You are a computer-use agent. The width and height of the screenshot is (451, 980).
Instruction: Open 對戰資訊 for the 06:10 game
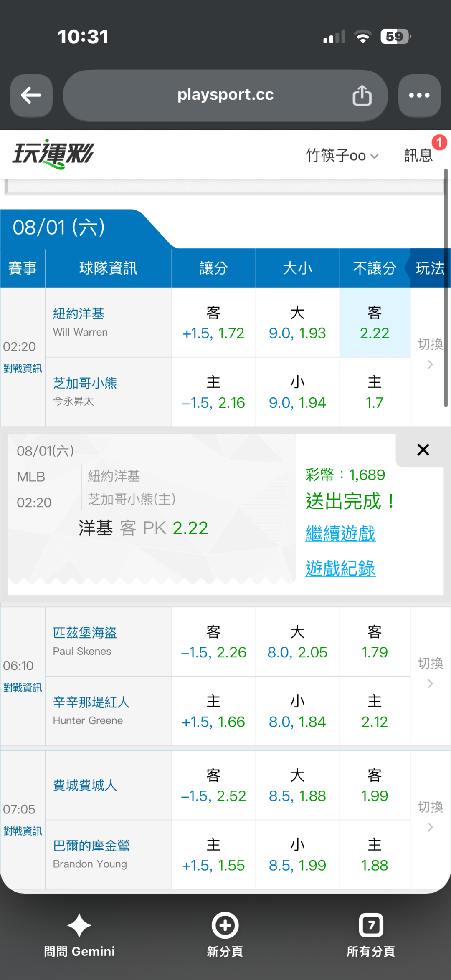[x=23, y=687]
